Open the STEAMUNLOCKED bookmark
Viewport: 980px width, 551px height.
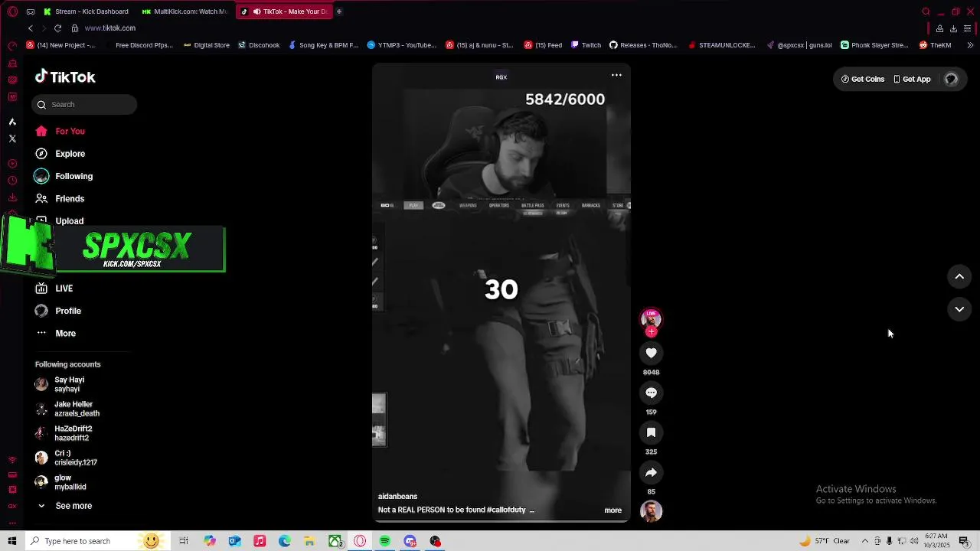(721, 45)
